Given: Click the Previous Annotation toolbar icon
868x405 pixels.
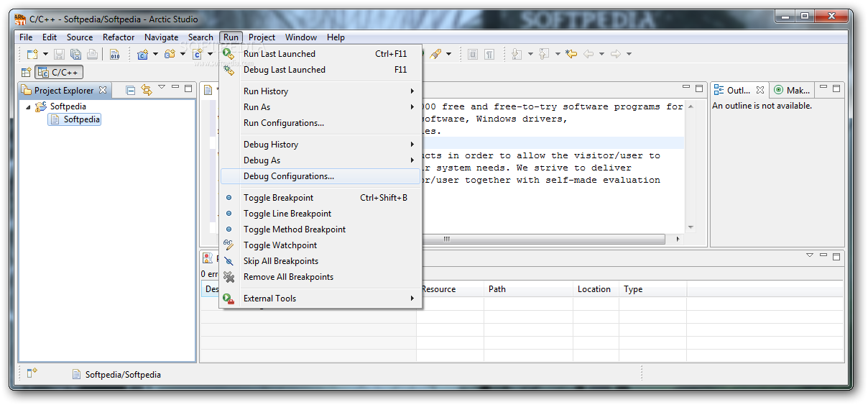Looking at the screenshot, I should coord(544,54).
